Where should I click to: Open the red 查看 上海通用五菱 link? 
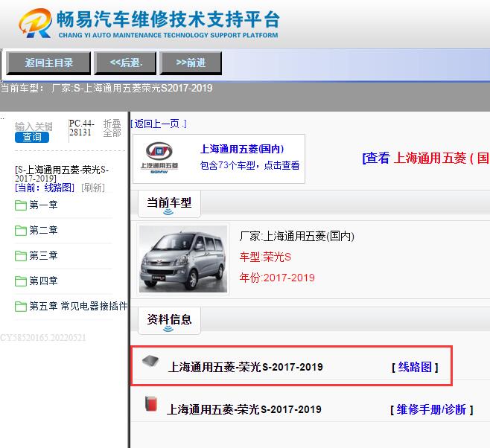point(426,158)
